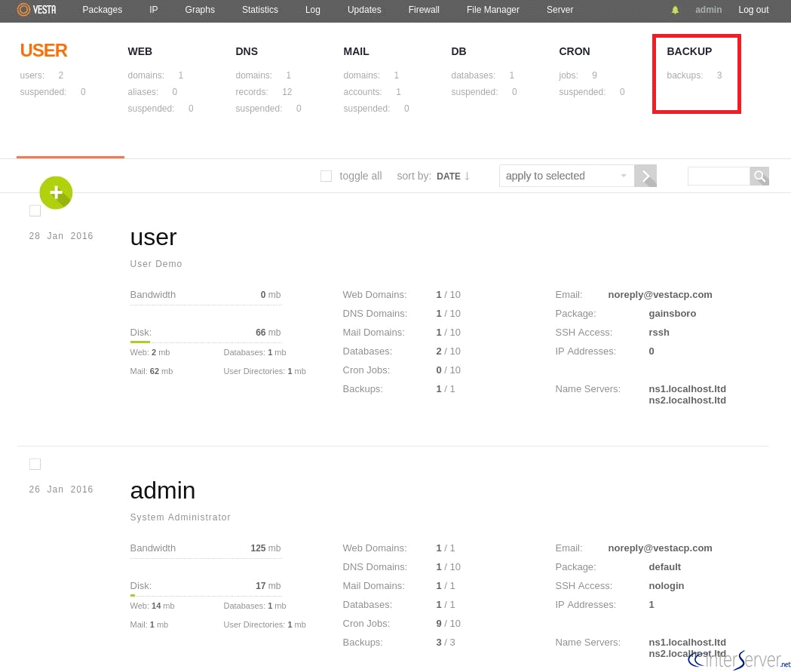Click the 'rssh' SSH access value
The image size is (791, 672).
tap(659, 333)
